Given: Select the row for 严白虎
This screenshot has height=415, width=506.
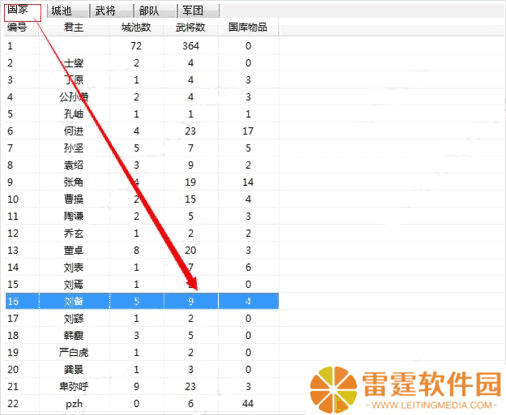Looking at the screenshot, I should (x=142, y=352).
